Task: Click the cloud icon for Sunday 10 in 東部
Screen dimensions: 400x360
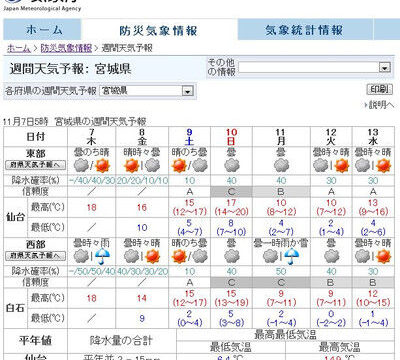Action: [232, 166]
